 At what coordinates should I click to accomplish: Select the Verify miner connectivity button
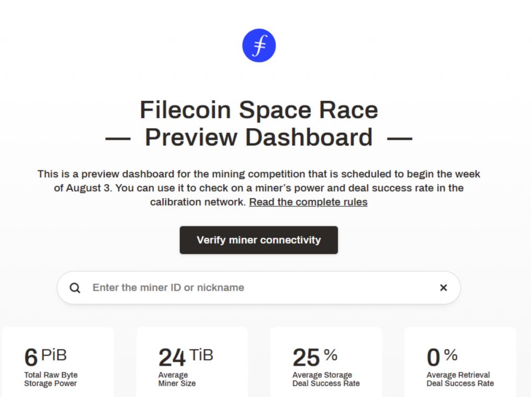point(258,240)
